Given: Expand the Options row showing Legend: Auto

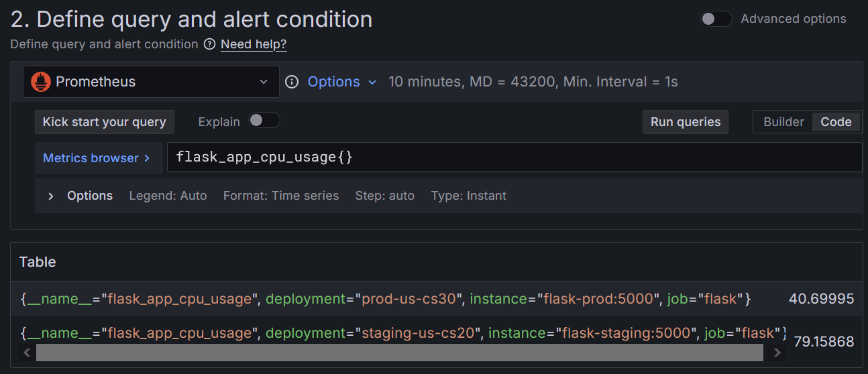Looking at the screenshot, I should (51, 196).
